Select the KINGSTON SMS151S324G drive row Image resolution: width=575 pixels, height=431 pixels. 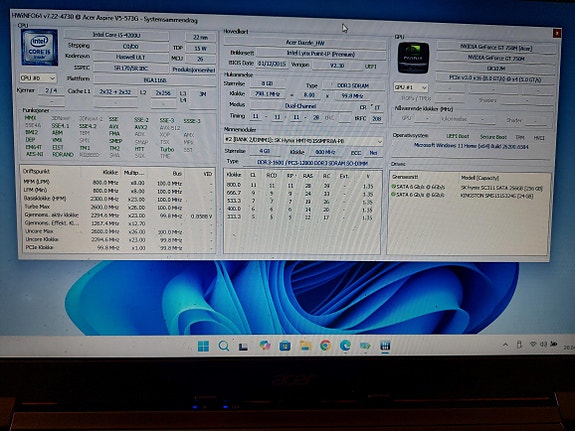click(470, 196)
